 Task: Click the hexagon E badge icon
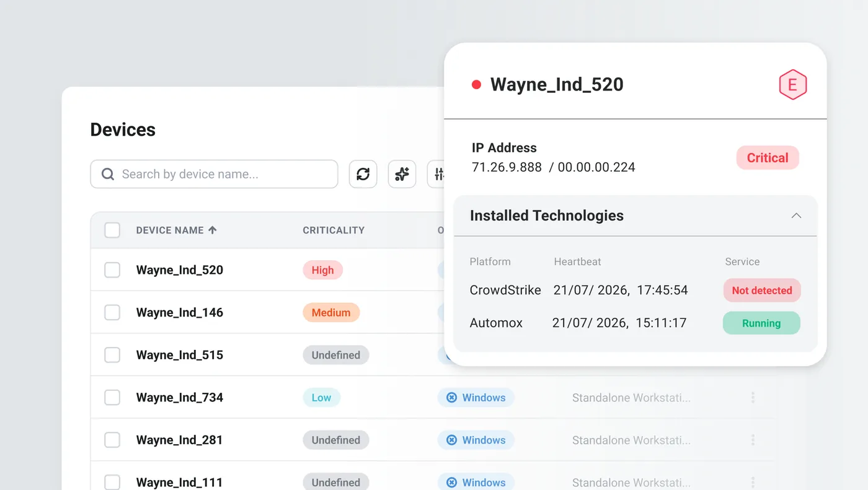pyautogui.click(x=792, y=84)
